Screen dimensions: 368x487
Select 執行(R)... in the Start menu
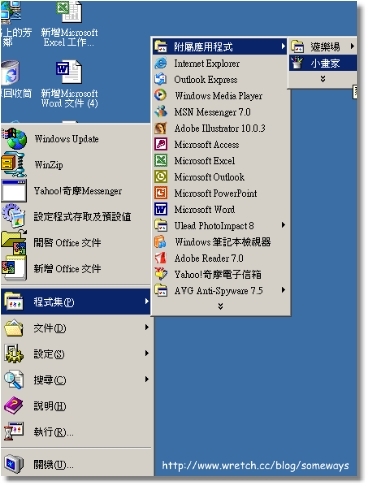[76, 432]
